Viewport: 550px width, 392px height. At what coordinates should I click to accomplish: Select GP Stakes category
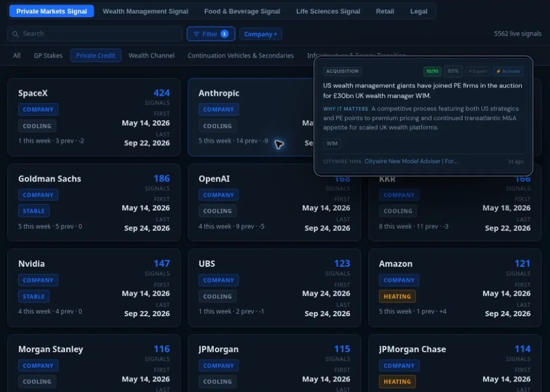[48, 56]
